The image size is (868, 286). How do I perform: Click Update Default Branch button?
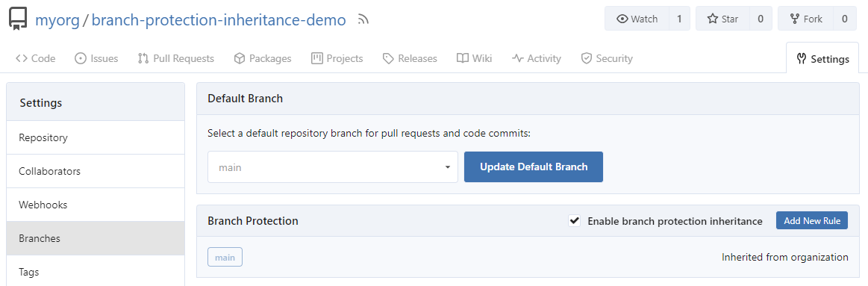534,167
